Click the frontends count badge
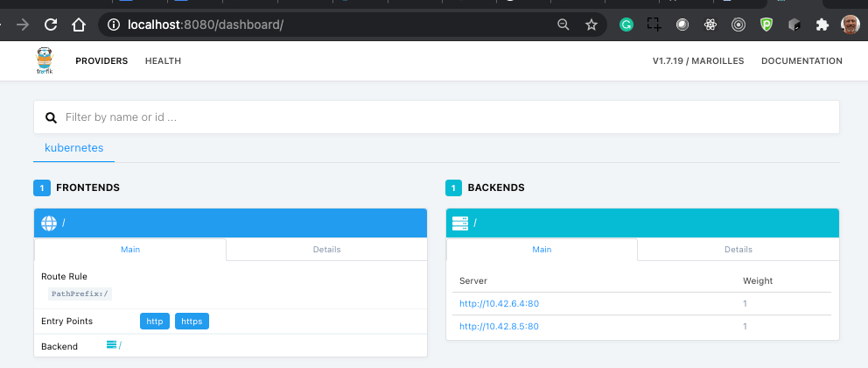868x368 pixels. 42,188
